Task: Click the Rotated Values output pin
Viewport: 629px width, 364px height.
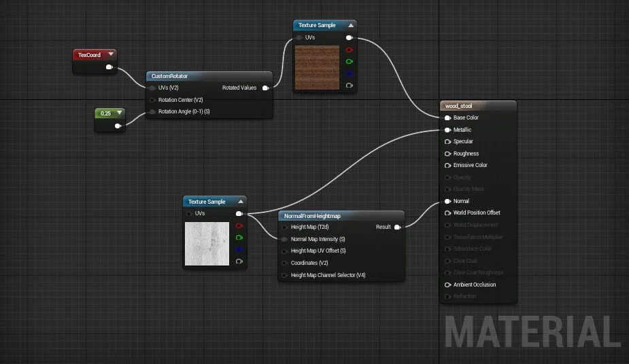Action: tap(266, 88)
